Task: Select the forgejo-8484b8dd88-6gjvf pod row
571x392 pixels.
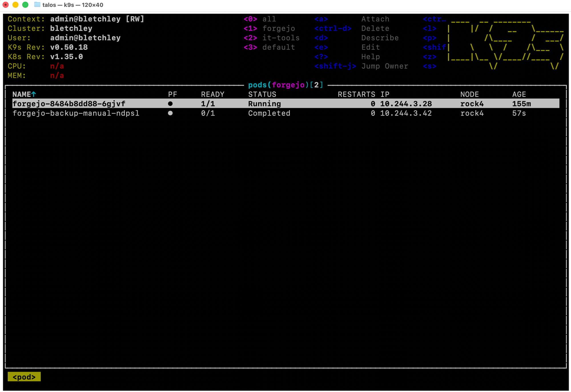Action: point(285,104)
